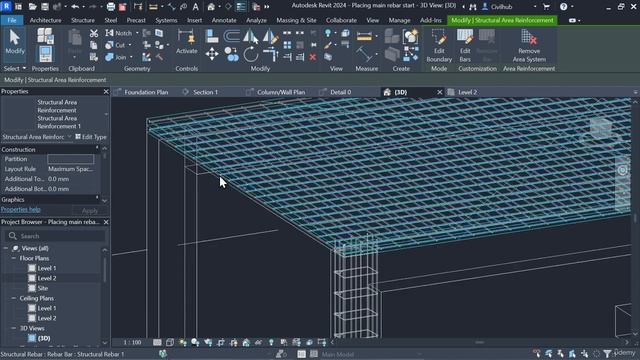
Task: Open the File menu
Action: coord(12,20)
